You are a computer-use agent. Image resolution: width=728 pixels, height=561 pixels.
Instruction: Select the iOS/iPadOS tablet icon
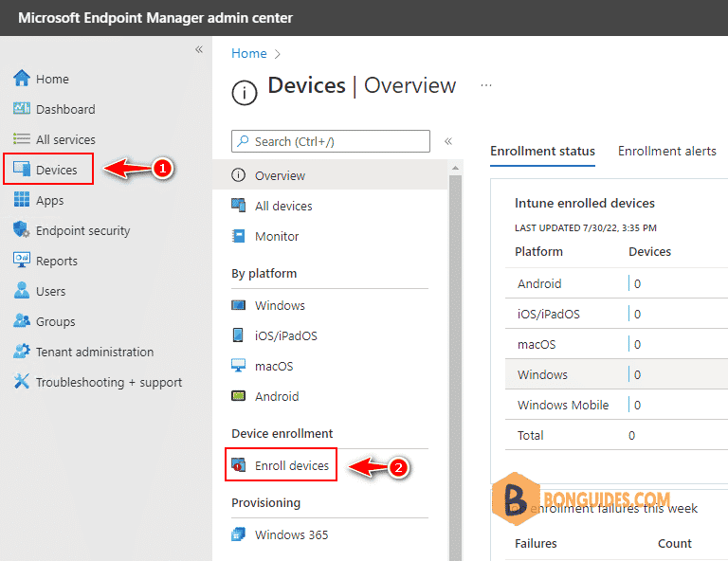pyautogui.click(x=238, y=335)
